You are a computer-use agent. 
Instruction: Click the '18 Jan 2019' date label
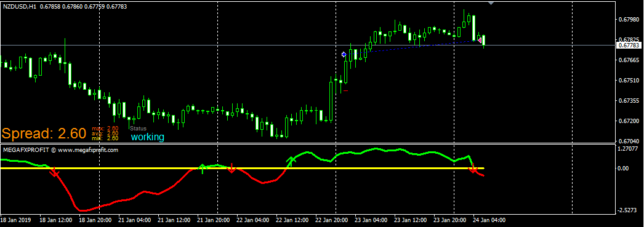[16, 220]
